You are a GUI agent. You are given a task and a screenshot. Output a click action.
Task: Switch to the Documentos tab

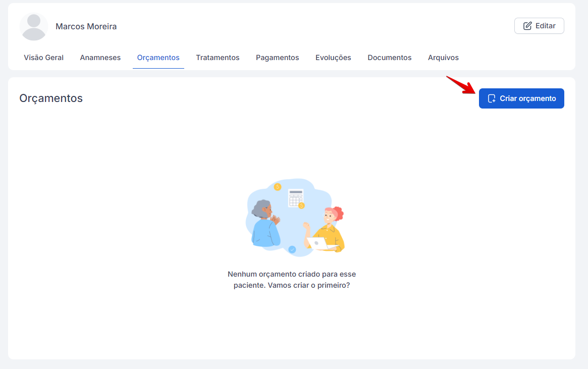point(390,58)
